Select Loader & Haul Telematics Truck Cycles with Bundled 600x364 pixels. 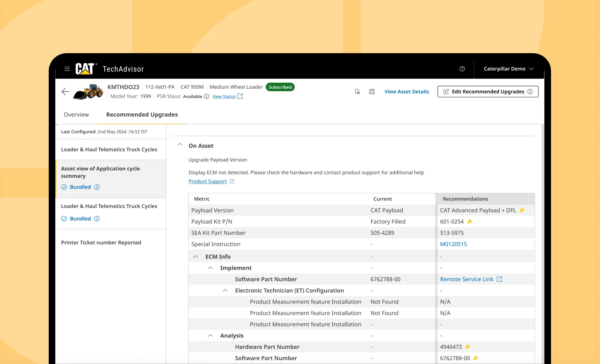tap(111, 214)
